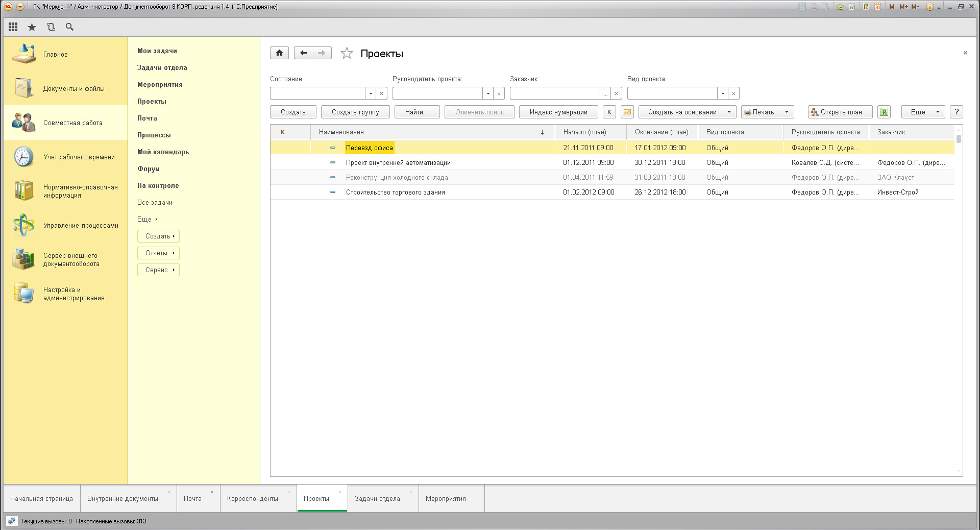This screenshot has width=980, height=530.
Task: Expand the Руководитель проекта dropdown
Action: point(488,93)
